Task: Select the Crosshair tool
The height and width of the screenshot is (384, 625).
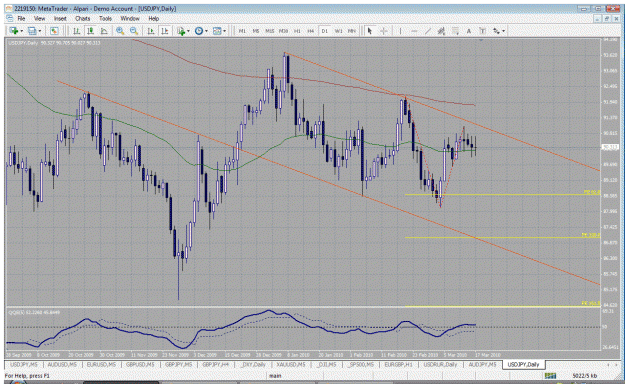Action: click(383, 31)
